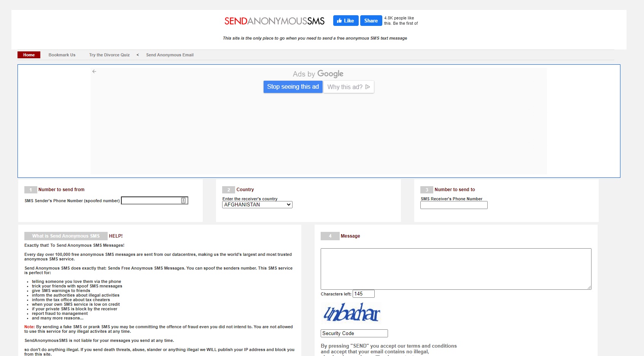Image resolution: width=644 pixels, height=356 pixels.
Task: Click the captcha image
Action: 351,313
